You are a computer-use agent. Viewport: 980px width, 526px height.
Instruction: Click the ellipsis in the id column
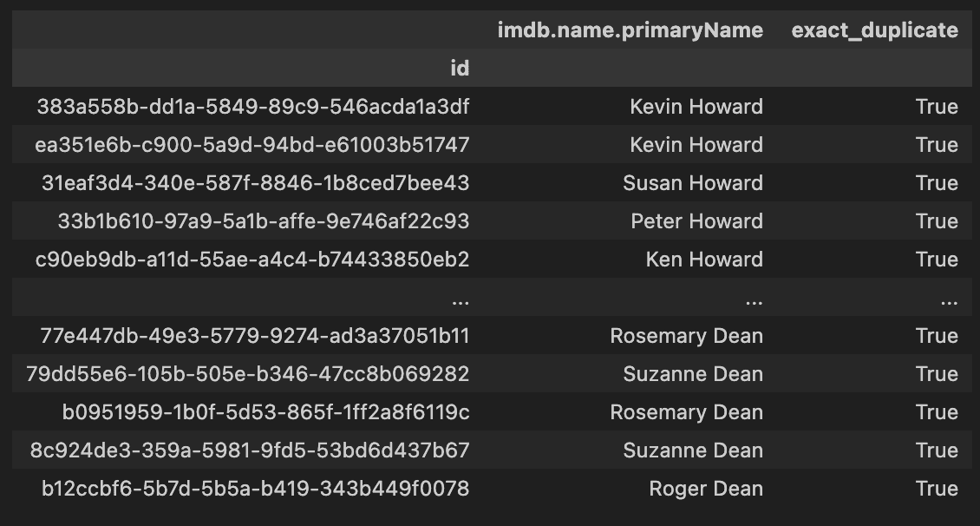[x=460, y=302]
